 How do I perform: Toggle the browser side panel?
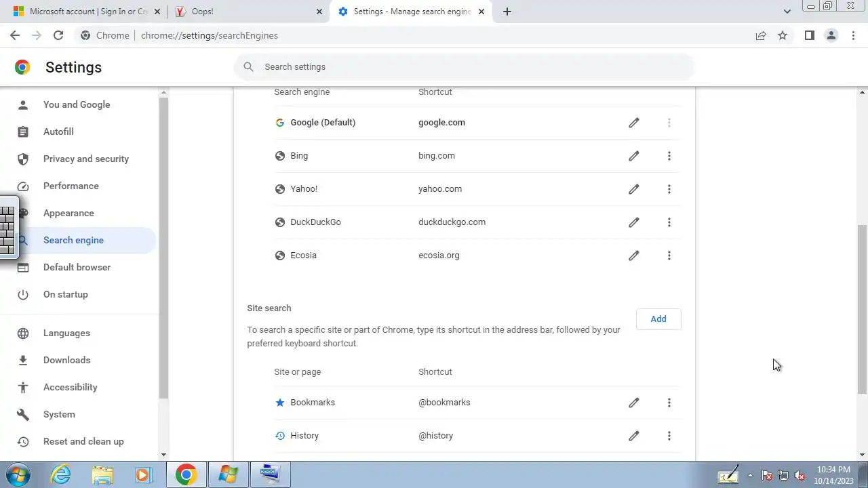pos(809,35)
